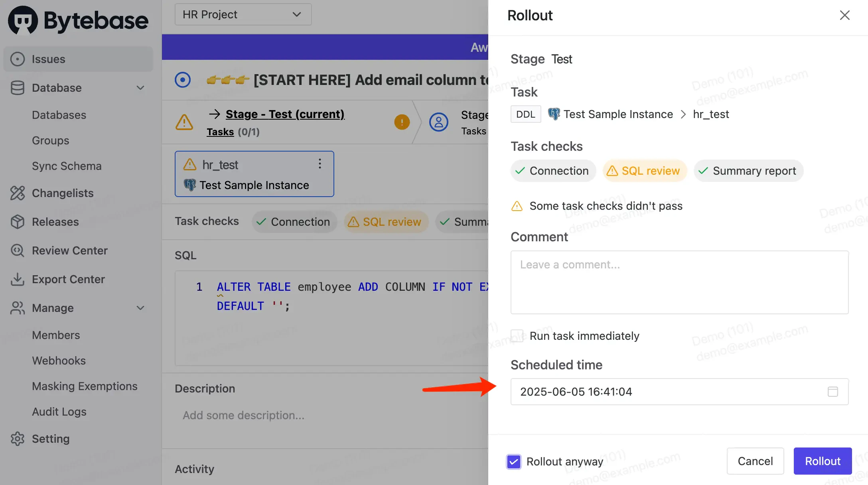Viewport: 868px width, 485px height.
Task: Go to Sync Schema page
Action: pyautogui.click(x=67, y=166)
